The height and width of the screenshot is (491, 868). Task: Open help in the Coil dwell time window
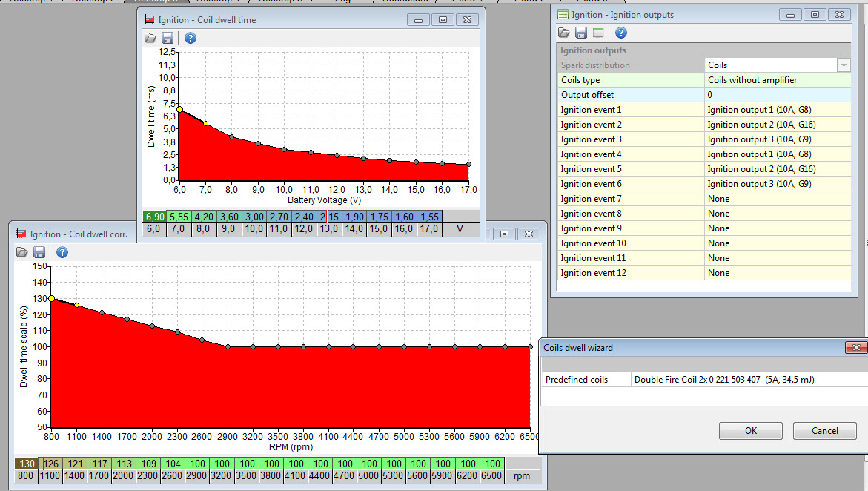tap(190, 38)
